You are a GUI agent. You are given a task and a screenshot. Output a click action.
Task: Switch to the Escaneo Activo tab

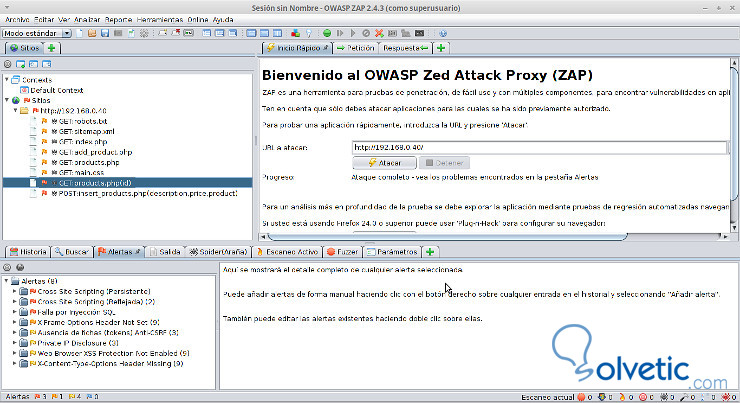287,252
